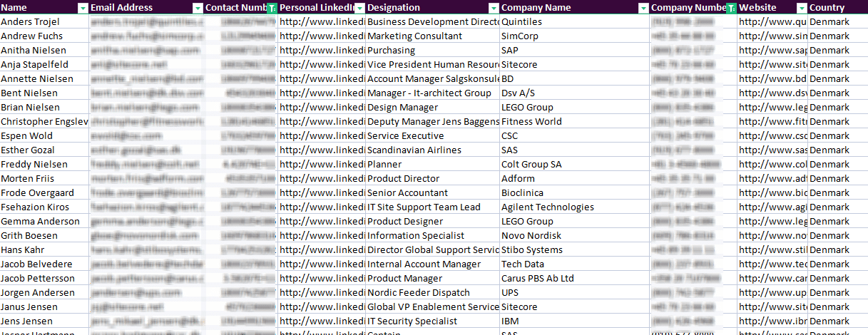Select the Company Name header cell

575,8
